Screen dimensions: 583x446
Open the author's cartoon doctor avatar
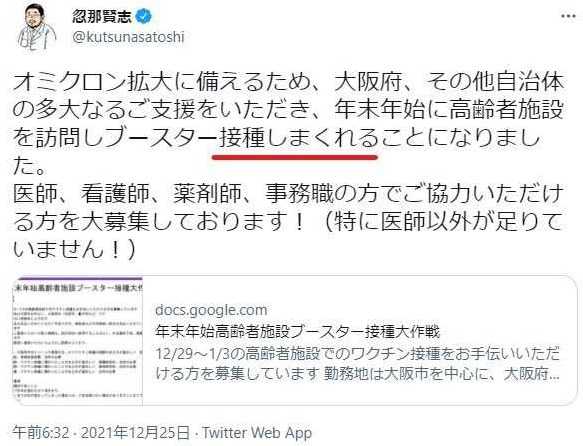(36, 27)
